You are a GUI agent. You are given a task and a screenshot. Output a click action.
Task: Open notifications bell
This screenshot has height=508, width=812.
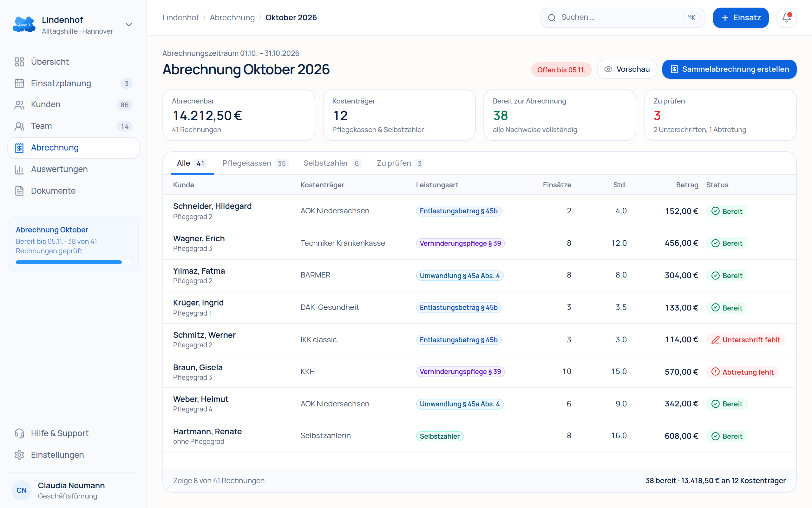786,17
